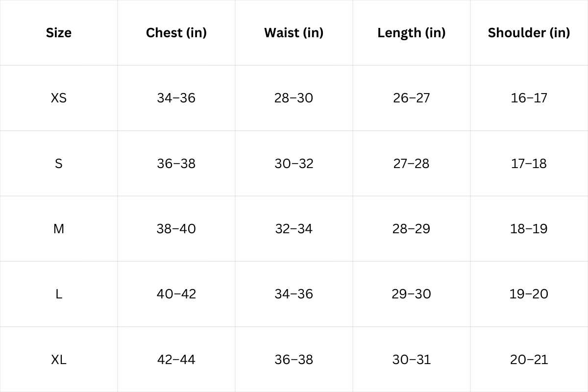Select the Chest (in) column header

176,33
